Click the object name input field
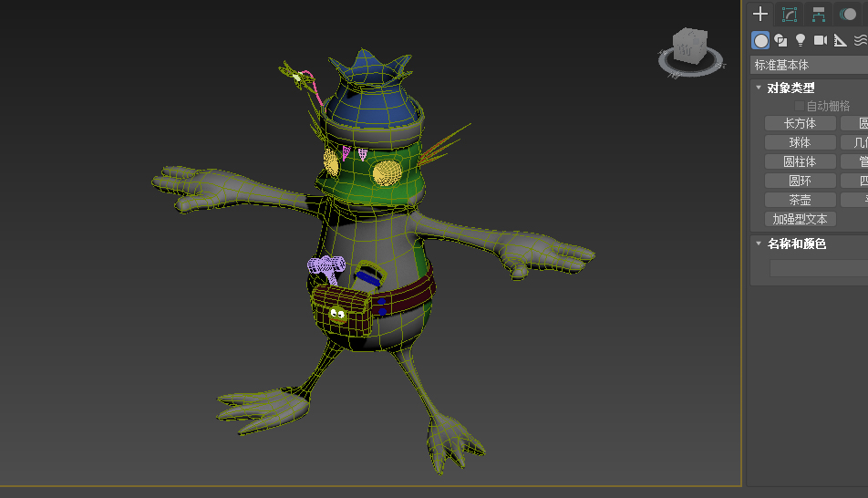Screen dimensions: 868x498 click(818, 268)
